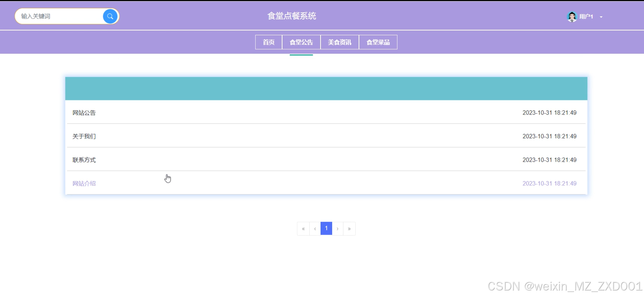Jump to first page with « button

click(303, 228)
